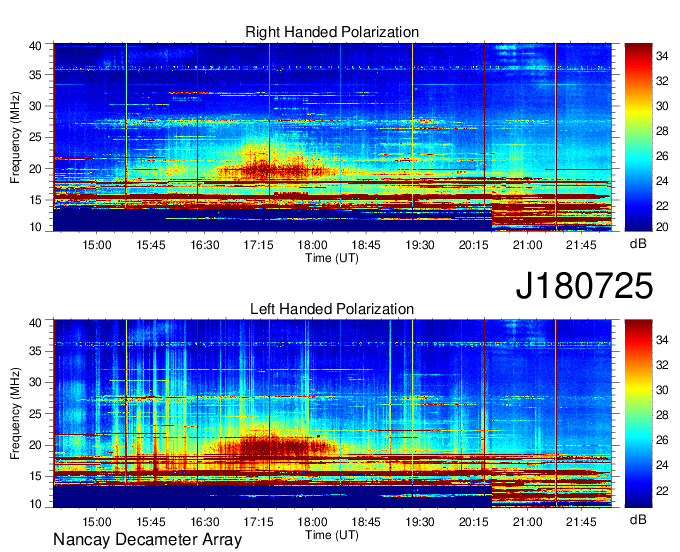Click the 22 dB value on left-handed color bar

tap(662, 490)
